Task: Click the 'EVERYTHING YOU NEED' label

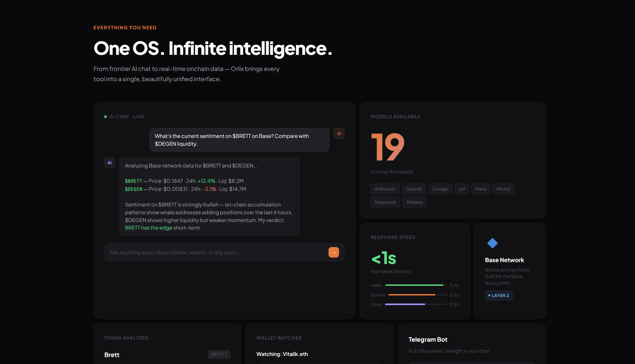Action: pyautogui.click(x=125, y=28)
